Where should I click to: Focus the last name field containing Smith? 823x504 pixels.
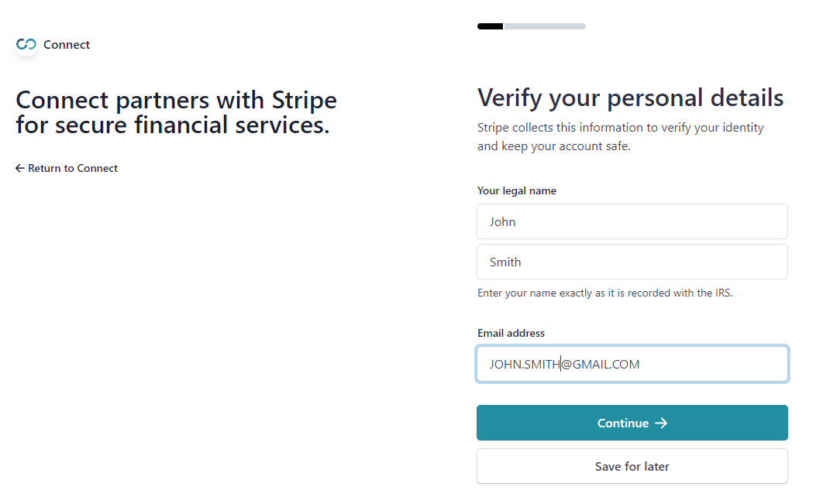[632, 262]
